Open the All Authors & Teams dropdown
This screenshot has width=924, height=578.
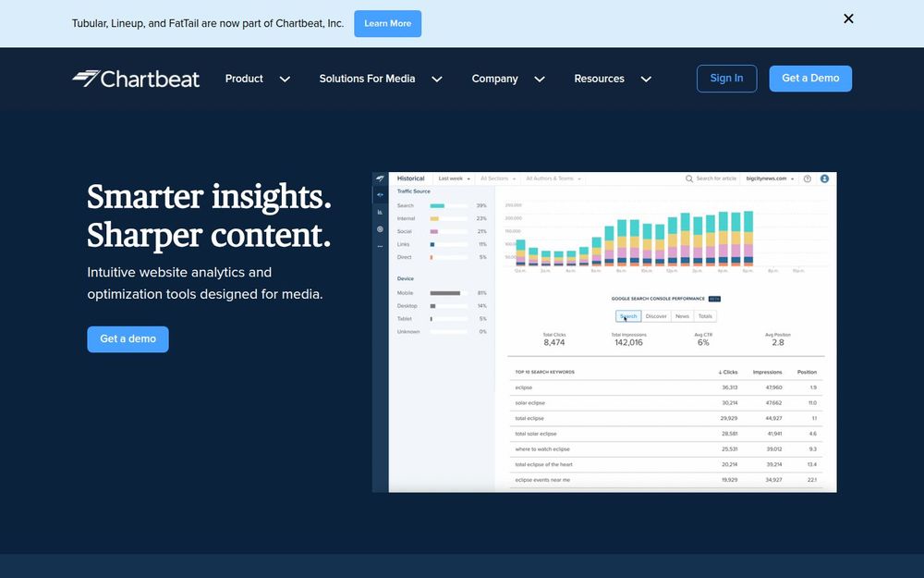click(x=553, y=178)
